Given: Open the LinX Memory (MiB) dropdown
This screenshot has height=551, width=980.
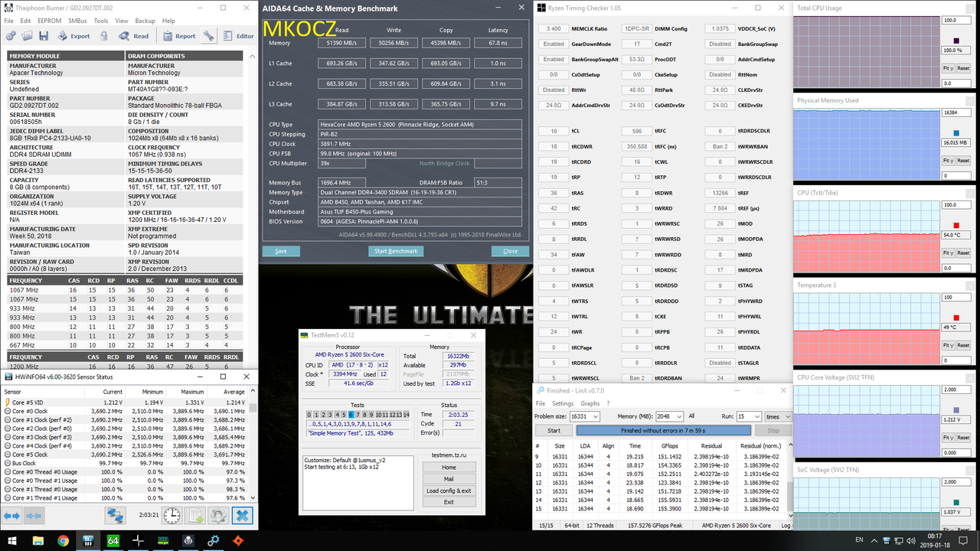Looking at the screenshot, I should click(678, 416).
